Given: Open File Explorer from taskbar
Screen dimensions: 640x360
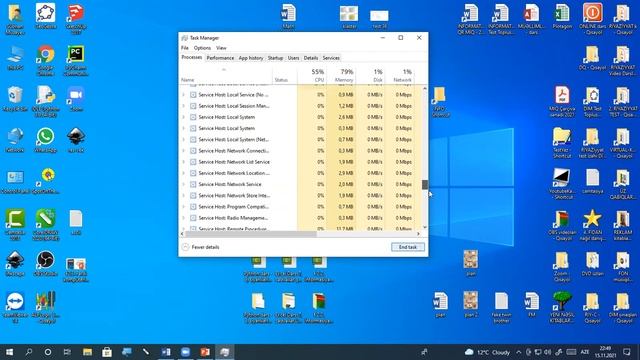Looking at the screenshot, I should point(87,352).
